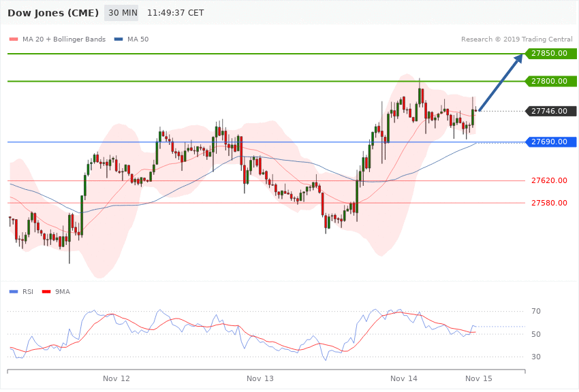
Task: Click the 9MA legend label
Action: click(63, 292)
